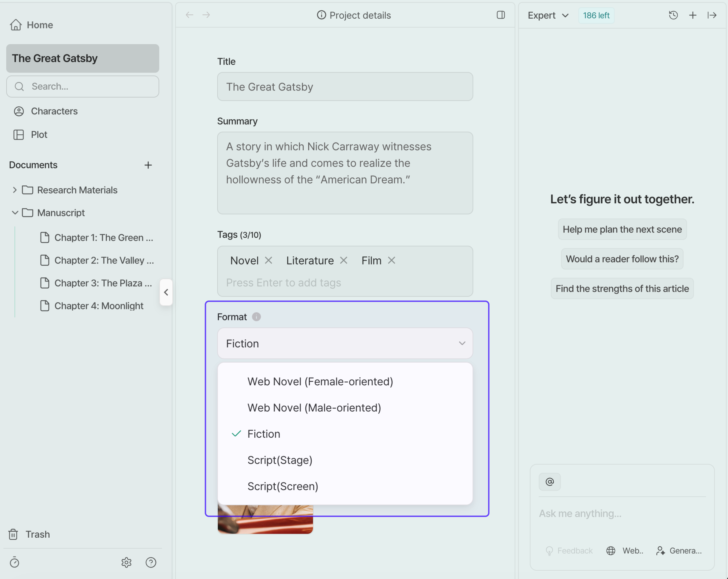This screenshot has width=728, height=579.
Task: Toggle Web search globe option
Action: (x=625, y=551)
